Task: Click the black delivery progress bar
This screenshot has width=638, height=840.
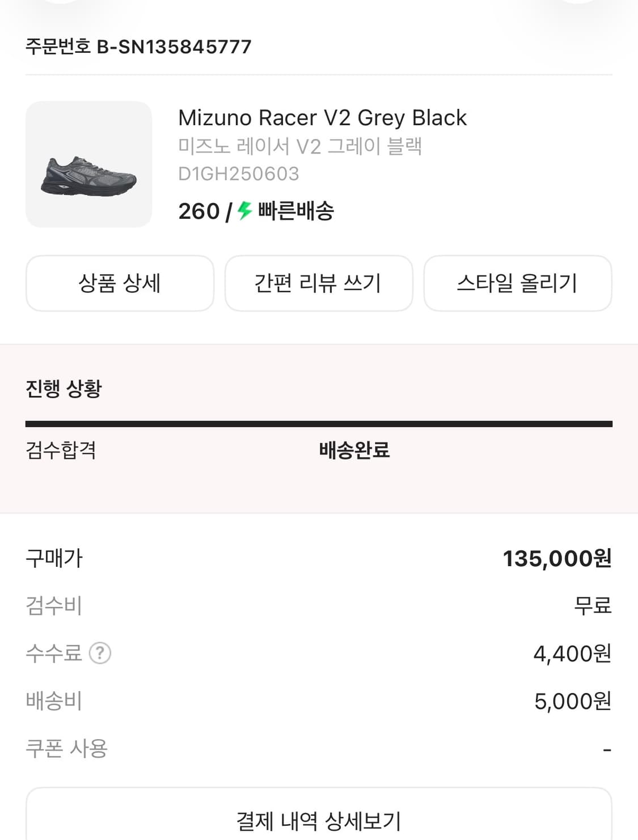Action: click(x=319, y=423)
